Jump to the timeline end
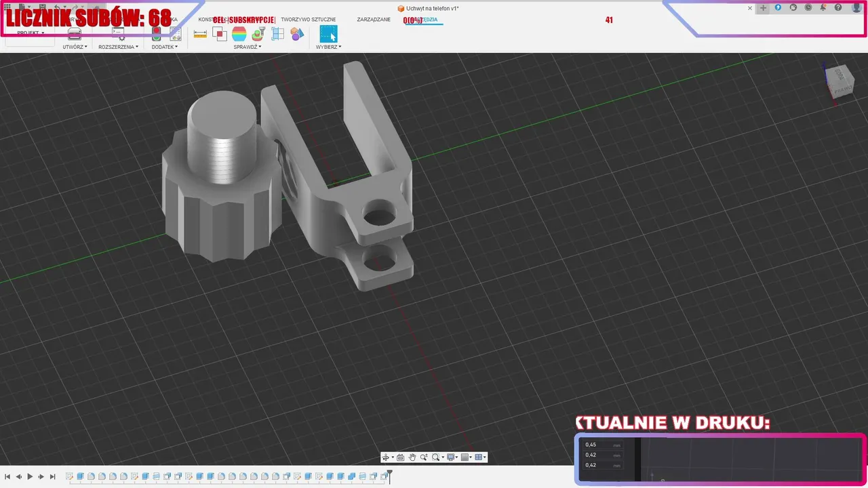The width and height of the screenshot is (868, 488). (x=53, y=477)
